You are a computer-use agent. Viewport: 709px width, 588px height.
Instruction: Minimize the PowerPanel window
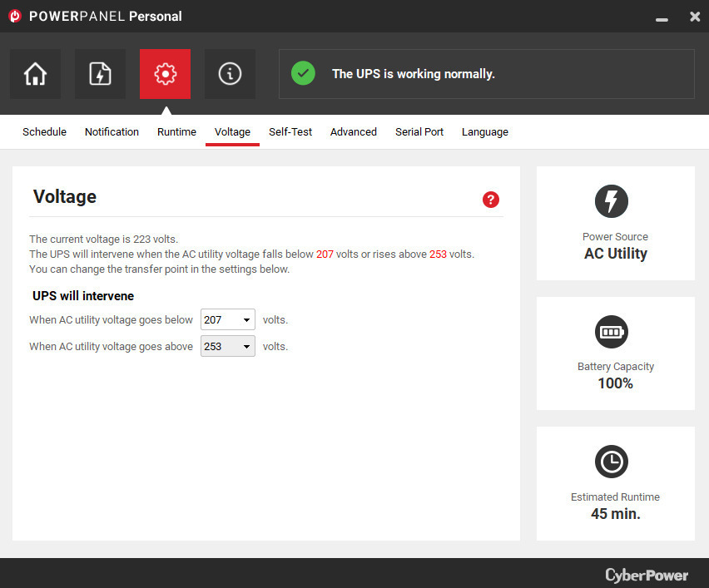click(662, 19)
